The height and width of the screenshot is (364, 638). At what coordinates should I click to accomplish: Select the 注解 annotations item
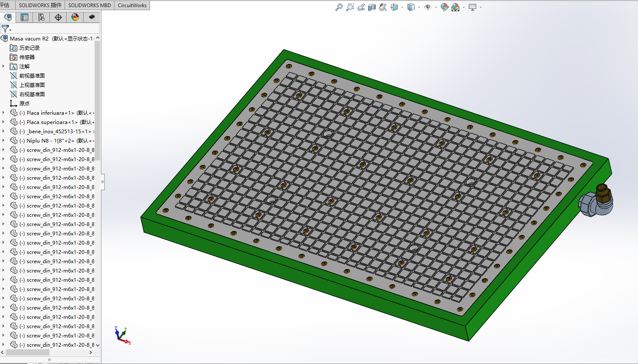click(x=24, y=66)
